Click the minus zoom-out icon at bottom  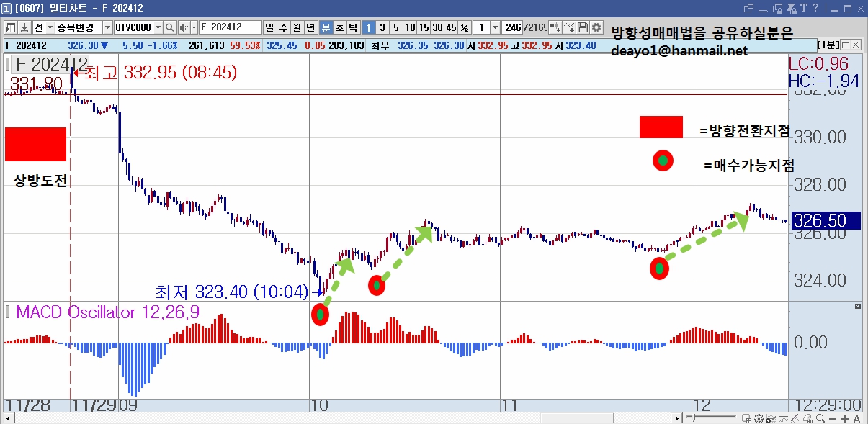coord(832,418)
